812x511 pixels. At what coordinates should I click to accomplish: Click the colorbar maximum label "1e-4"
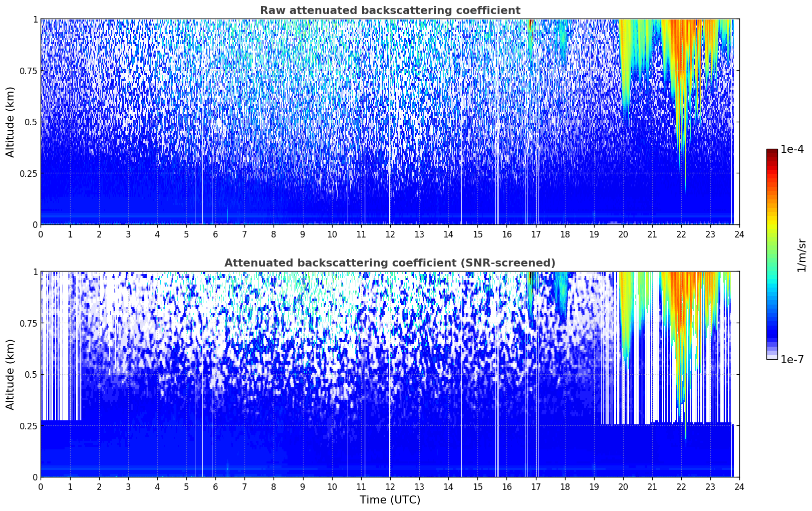(792, 150)
